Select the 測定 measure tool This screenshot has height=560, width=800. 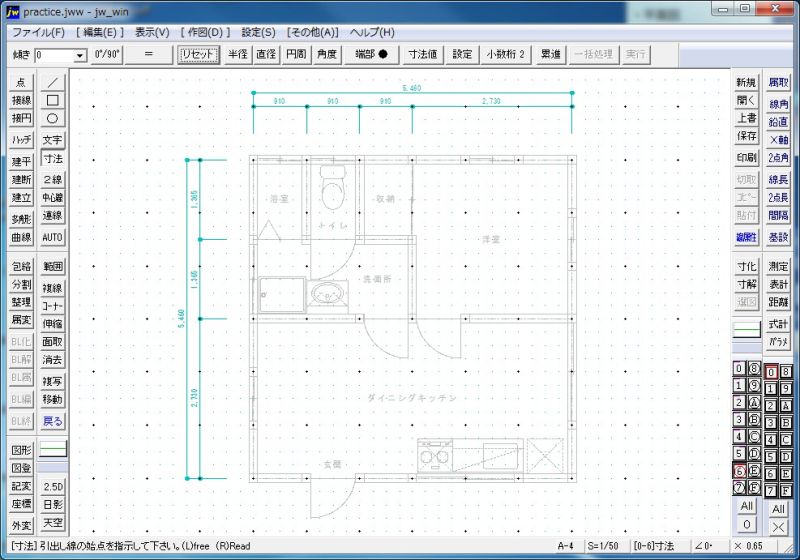778,266
